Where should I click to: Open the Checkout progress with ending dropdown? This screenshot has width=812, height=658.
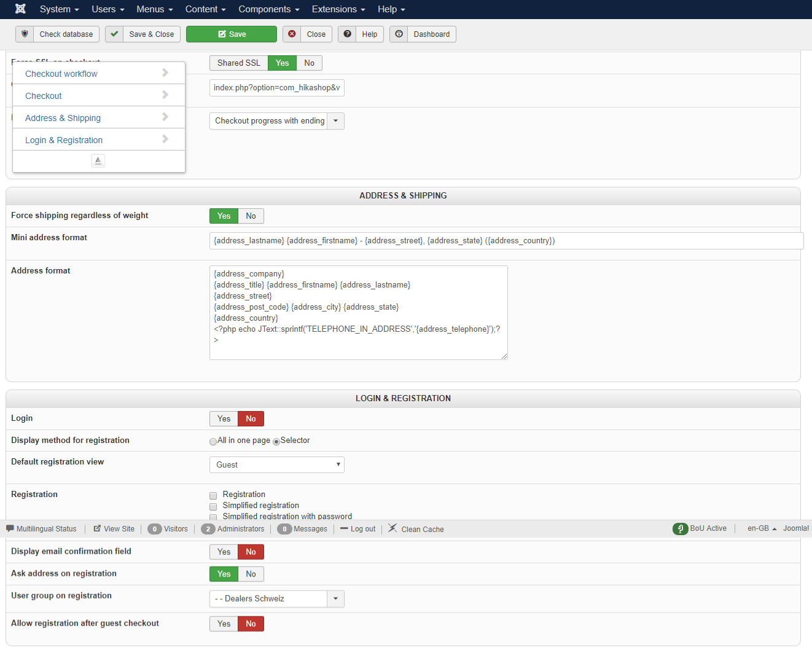(335, 121)
